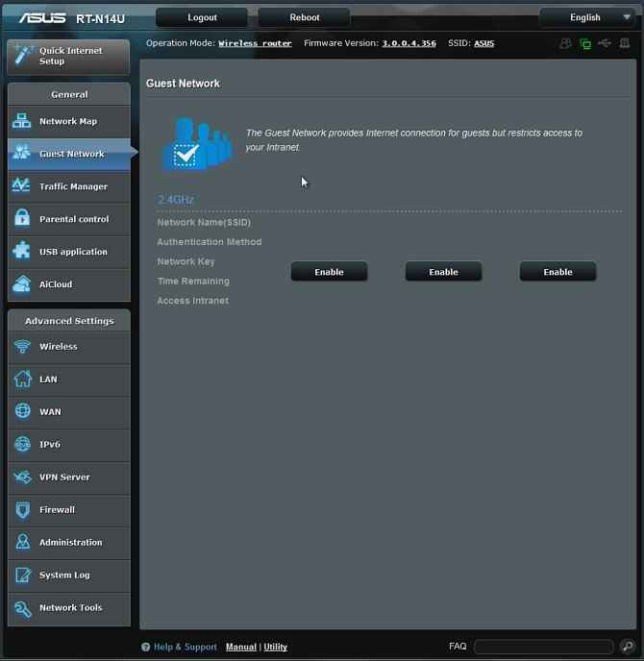Click the FAQ search input field
This screenshot has width=644, height=661.
coord(544,647)
